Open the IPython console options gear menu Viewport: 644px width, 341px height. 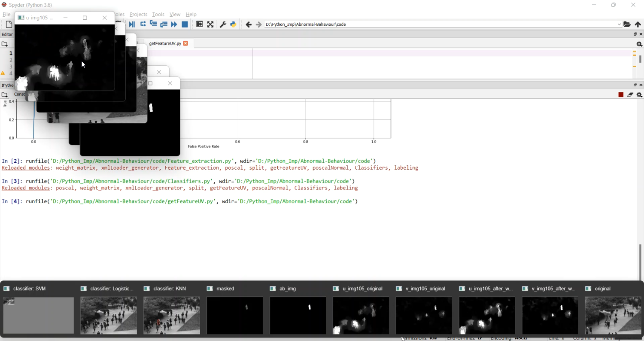pyautogui.click(x=639, y=94)
